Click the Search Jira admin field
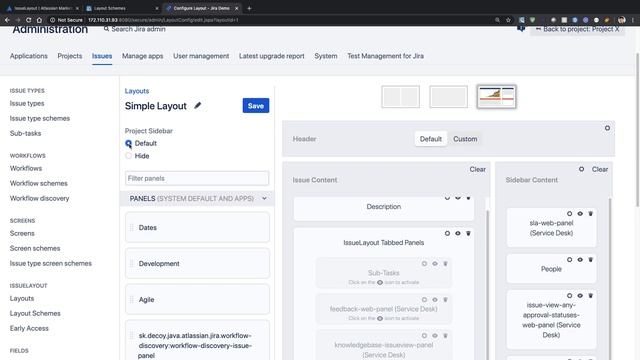This screenshot has height=360, width=640. tap(135, 29)
